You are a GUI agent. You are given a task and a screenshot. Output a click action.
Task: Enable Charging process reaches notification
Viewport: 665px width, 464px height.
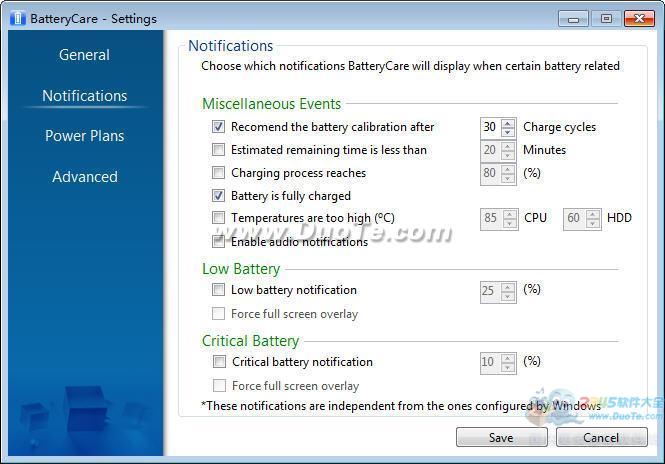click(x=218, y=172)
